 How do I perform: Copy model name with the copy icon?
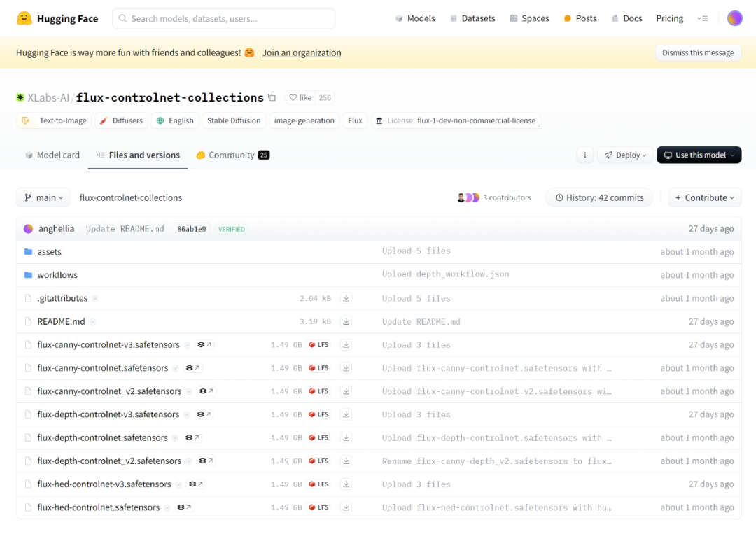pyautogui.click(x=272, y=97)
